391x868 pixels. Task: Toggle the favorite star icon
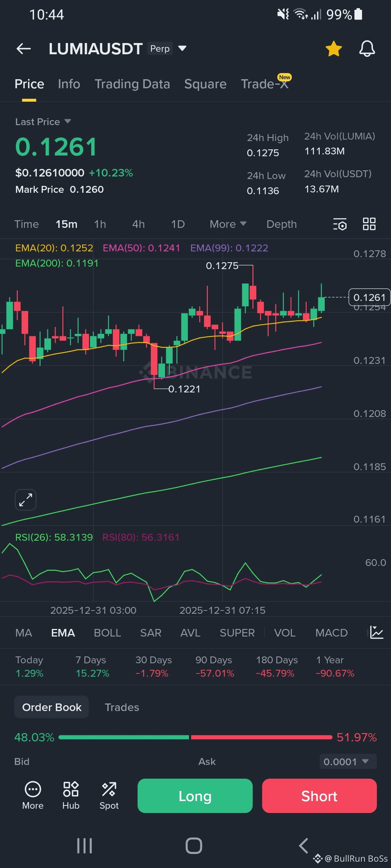coord(333,48)
